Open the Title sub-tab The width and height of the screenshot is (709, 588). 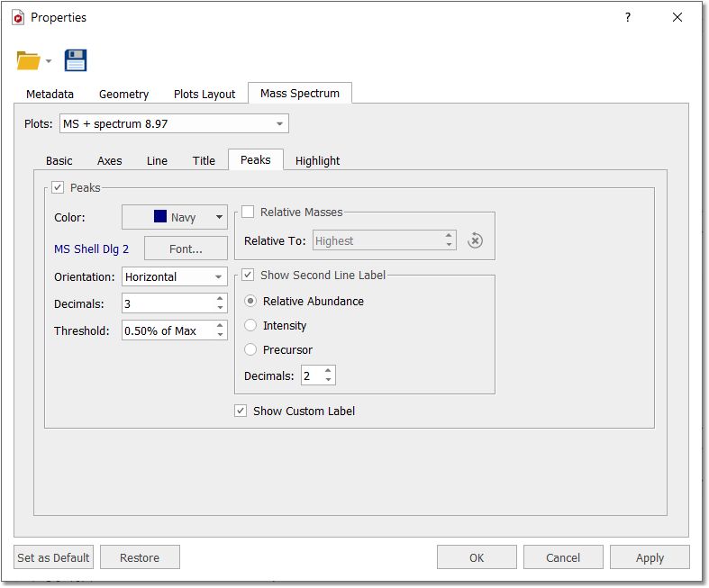(204, 161)
